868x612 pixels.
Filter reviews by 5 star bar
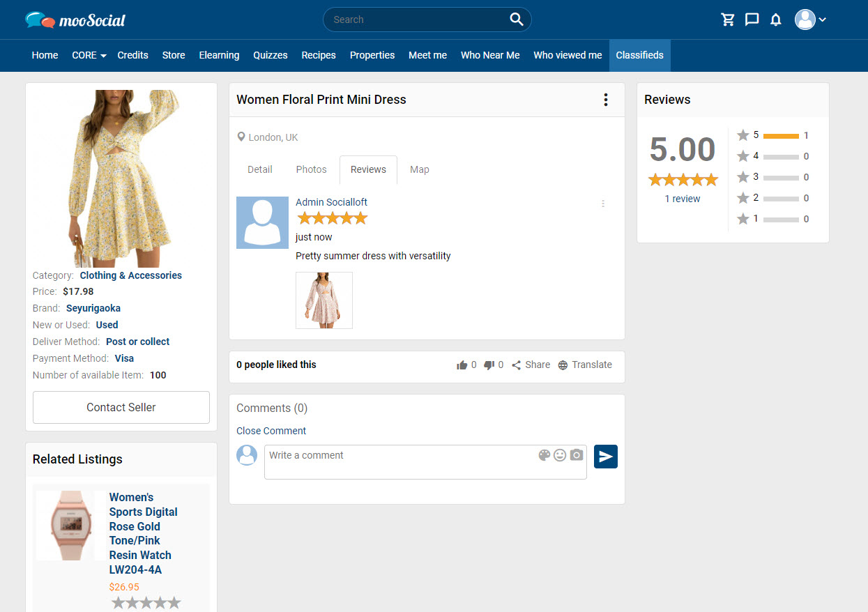(x=781, y=136)
